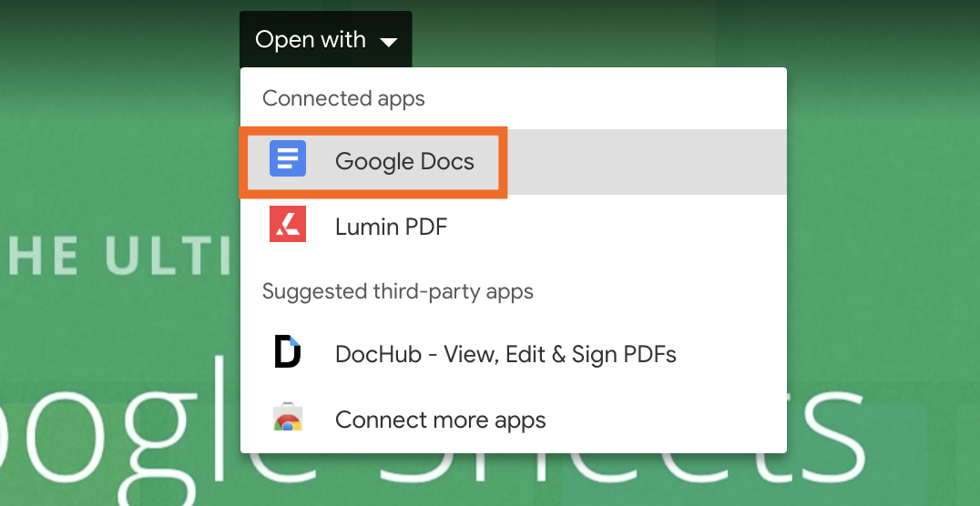Click the red Lumin PDF icon
The width and height of the screenshot is (980, 506).
288,225
